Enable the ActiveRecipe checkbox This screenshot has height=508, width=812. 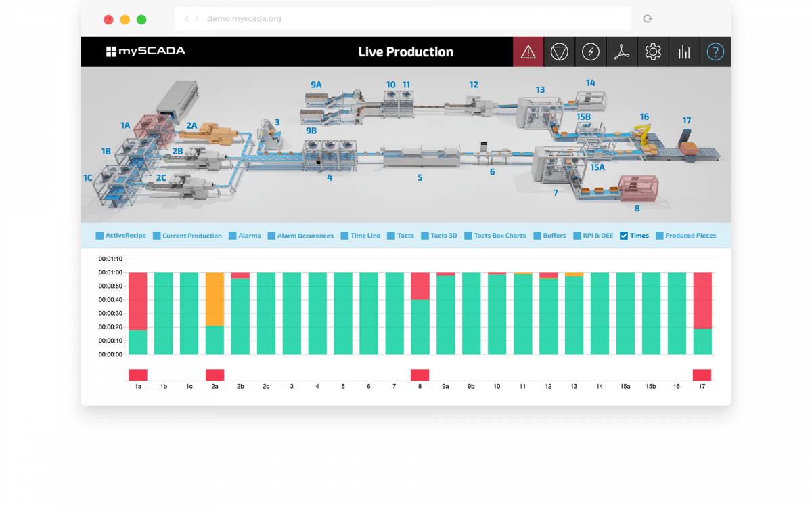[x=99, y=236]
